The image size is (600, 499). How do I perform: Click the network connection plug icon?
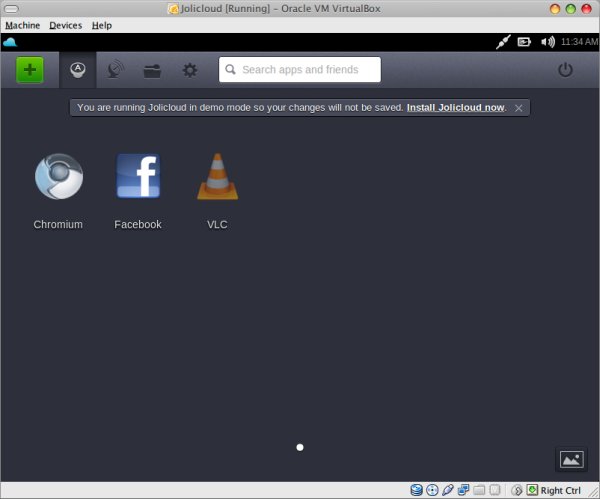(503, 42)
